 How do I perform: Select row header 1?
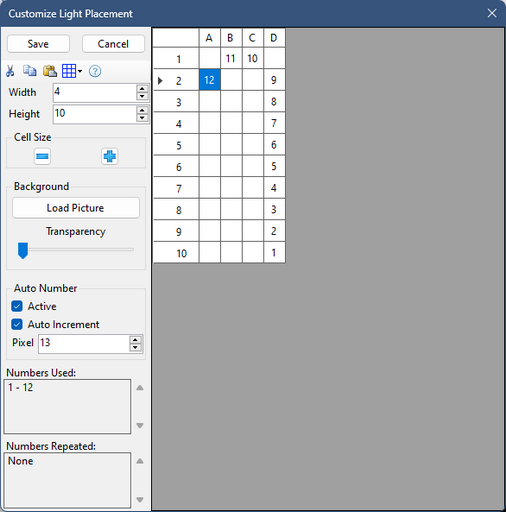pyautogui.click(x=176, y=59)
